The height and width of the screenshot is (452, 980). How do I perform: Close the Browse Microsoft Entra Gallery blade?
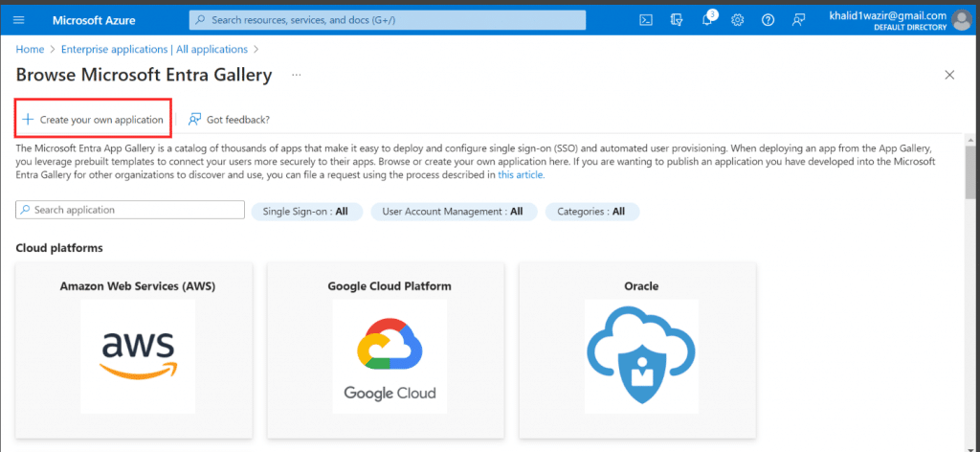click(949, 75)
